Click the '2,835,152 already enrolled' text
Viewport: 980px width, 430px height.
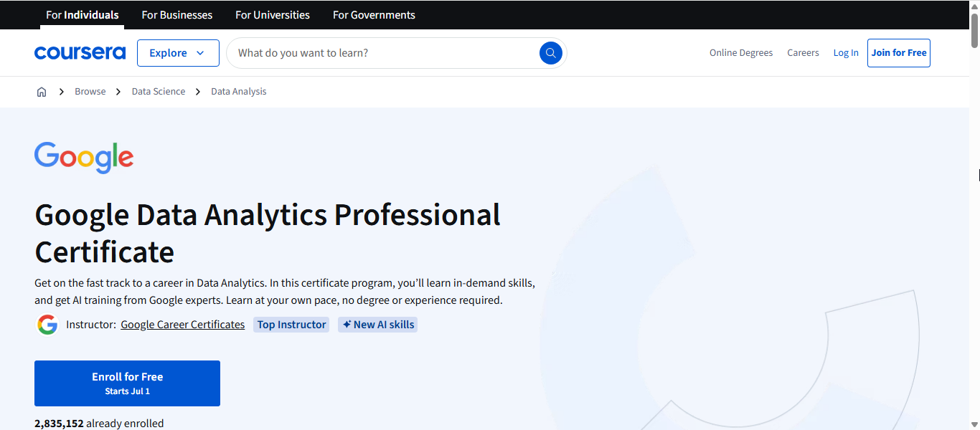[x=99, y=424]
